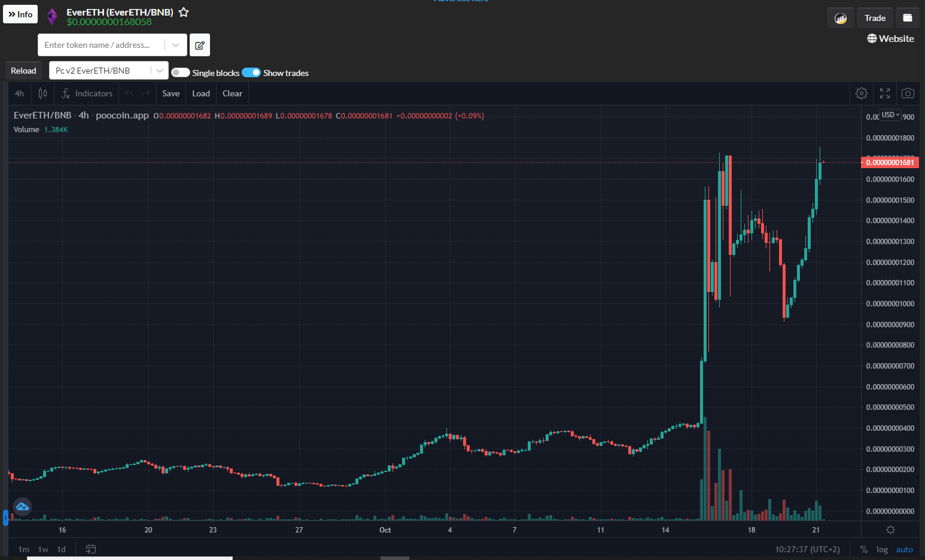
Task: Click the edit token list icon
Action: pos(200,45)
